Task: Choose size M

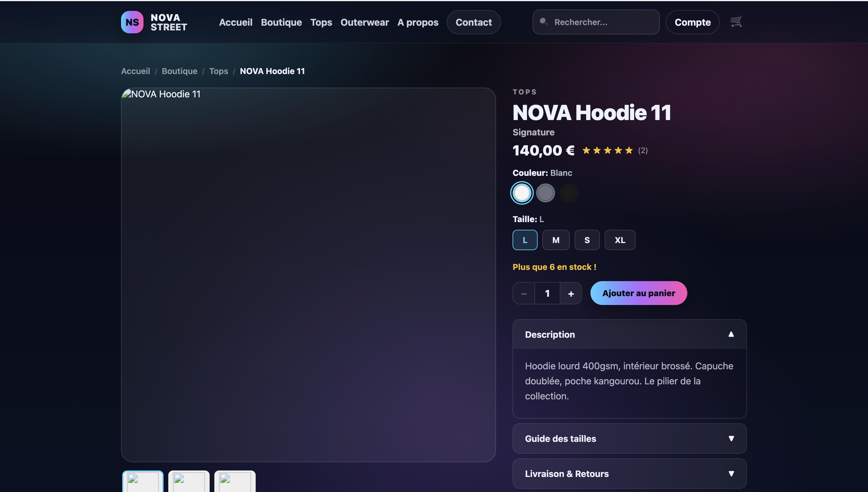Action: 556,240
